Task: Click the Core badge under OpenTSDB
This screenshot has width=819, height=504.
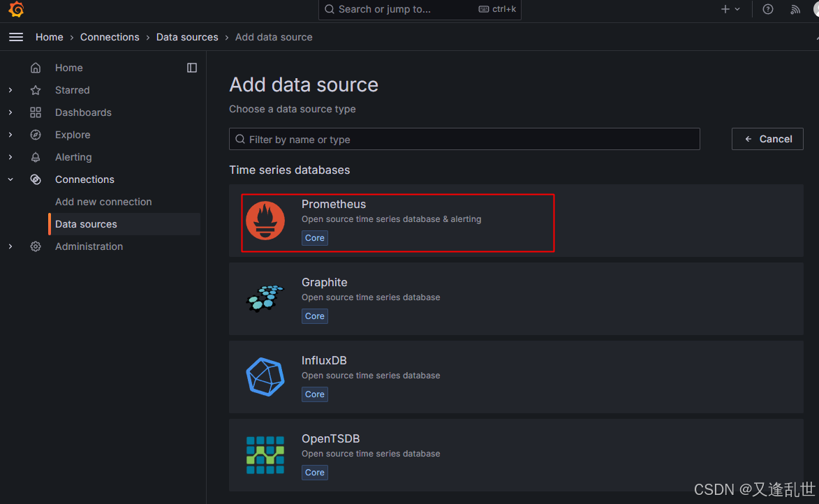Action: pyautogui.click(x=314, y=472)
